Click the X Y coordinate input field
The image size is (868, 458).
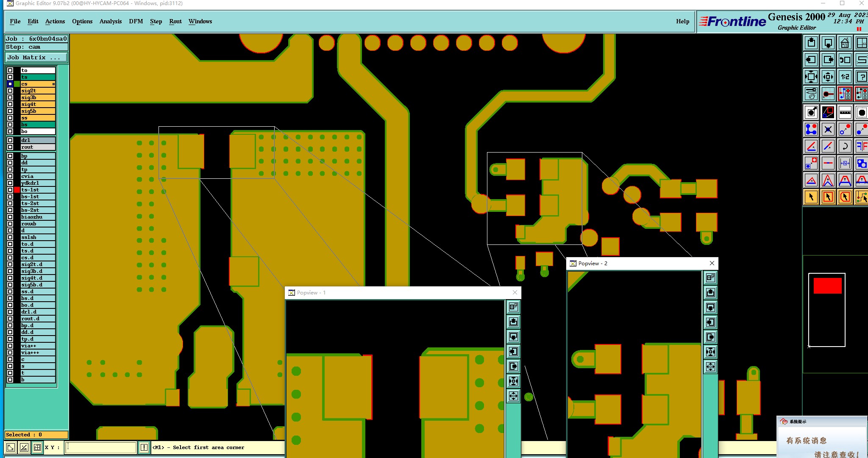tap(101, 447)
